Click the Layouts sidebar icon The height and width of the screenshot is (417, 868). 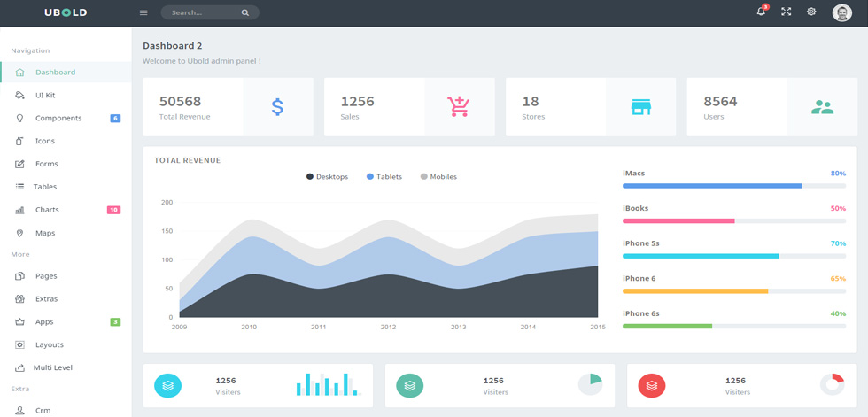point(19,345)
